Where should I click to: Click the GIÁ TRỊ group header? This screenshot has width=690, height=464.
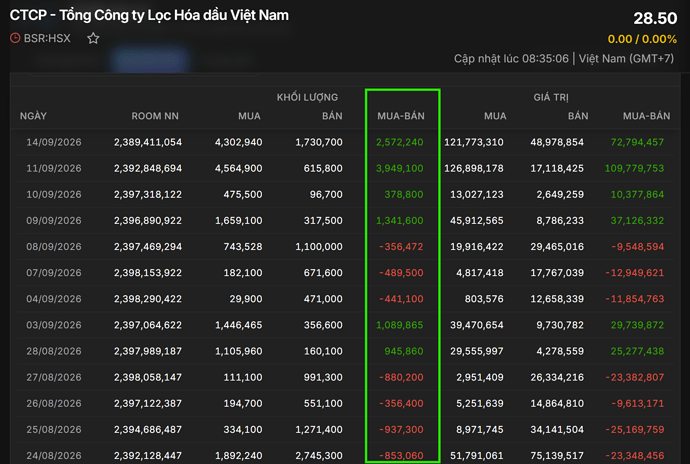pos(551,97)
